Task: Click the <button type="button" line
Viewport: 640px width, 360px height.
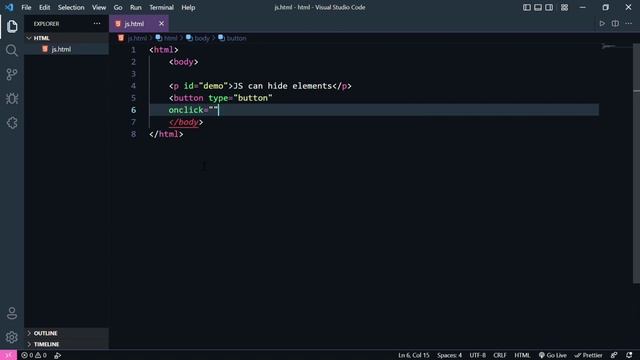Action: pyautogui.click(x=220, y=98)
